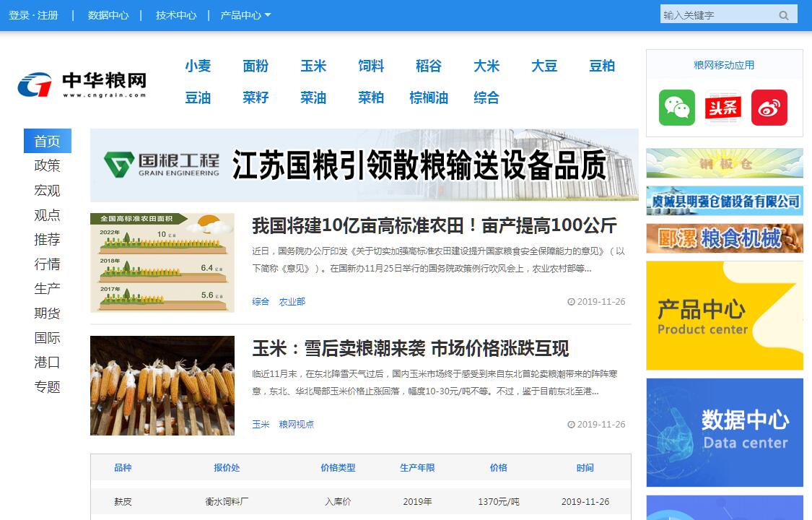812x520 pixels.
Task: Click the 国粮工程 banner advertisement
Action: (364, 165)
